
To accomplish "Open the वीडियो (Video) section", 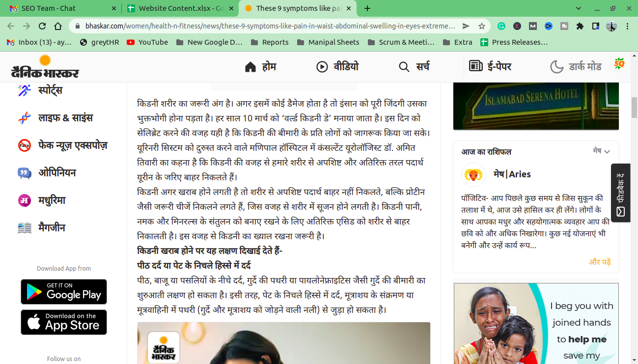I will tap(337, 67).
